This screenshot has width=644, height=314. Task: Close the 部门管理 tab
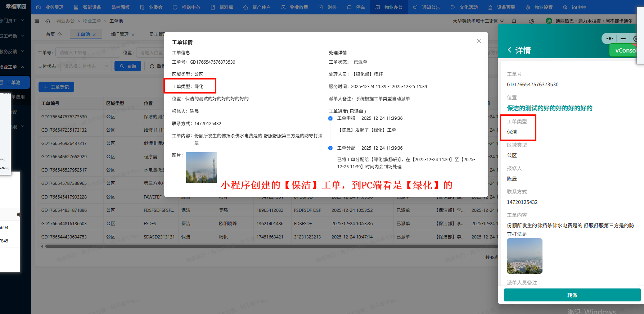pyautogui.click(x=133, y=35)
